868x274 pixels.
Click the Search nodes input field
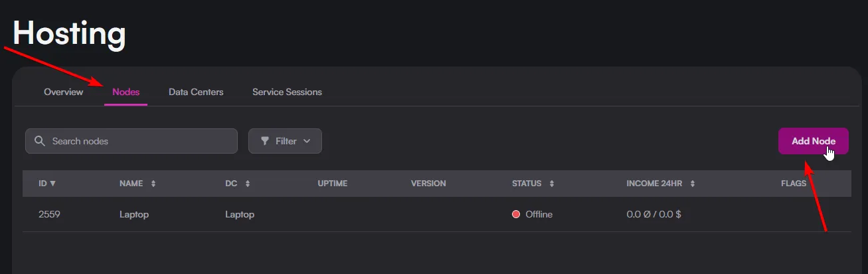click(x=131, y=141)
